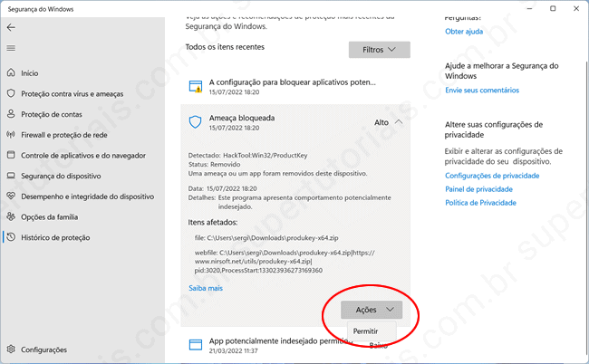
Task: Open the Filtros dropdown
Action: coord(379,50)
